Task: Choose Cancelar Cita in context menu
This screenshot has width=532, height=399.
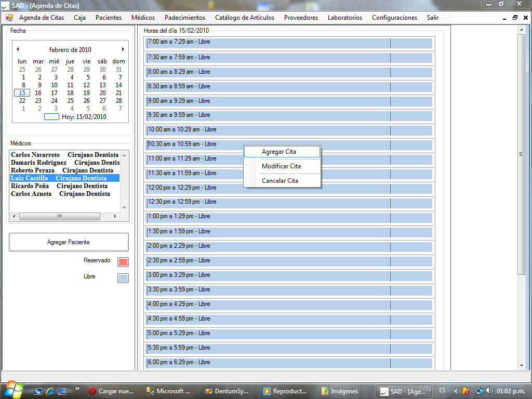Action: pyautogui.click(x=280, y=181)
